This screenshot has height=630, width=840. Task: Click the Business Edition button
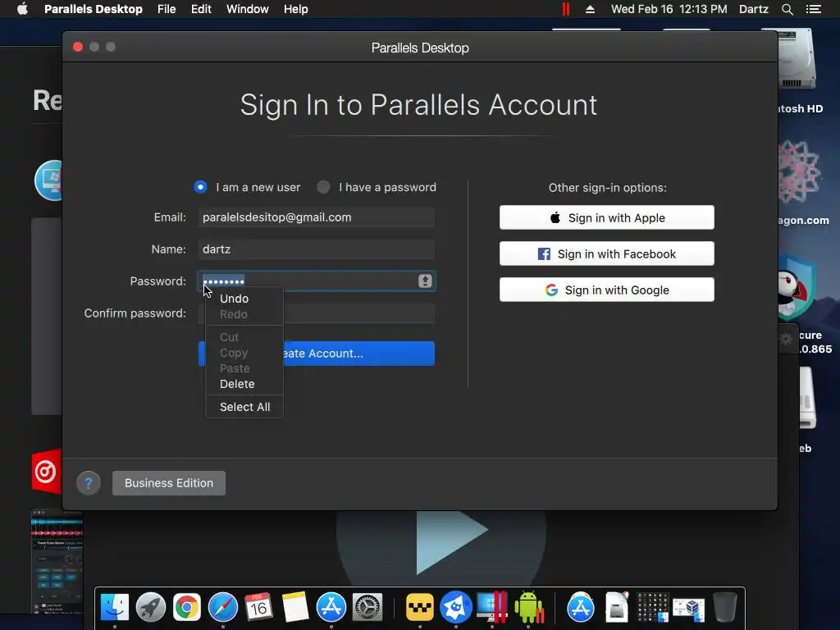pyautogui.click(x=169, y=483)
